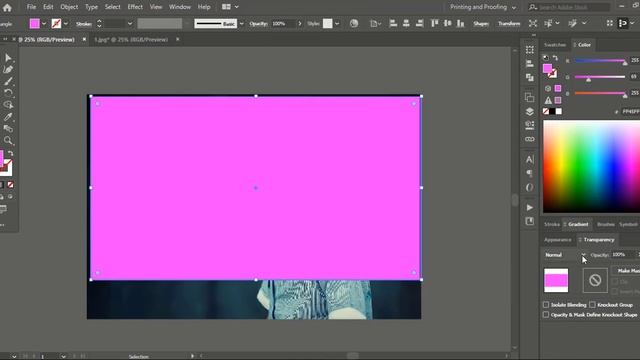The height and width of the screenshot is (360, 640).
Task: Open the Links panel icon
Action: click(530, 139)
